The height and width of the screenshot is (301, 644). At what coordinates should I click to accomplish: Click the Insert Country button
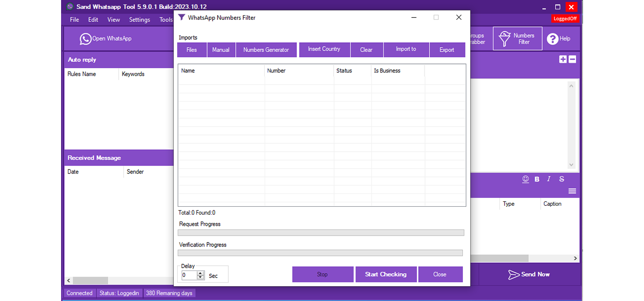(x=324, y=50)
